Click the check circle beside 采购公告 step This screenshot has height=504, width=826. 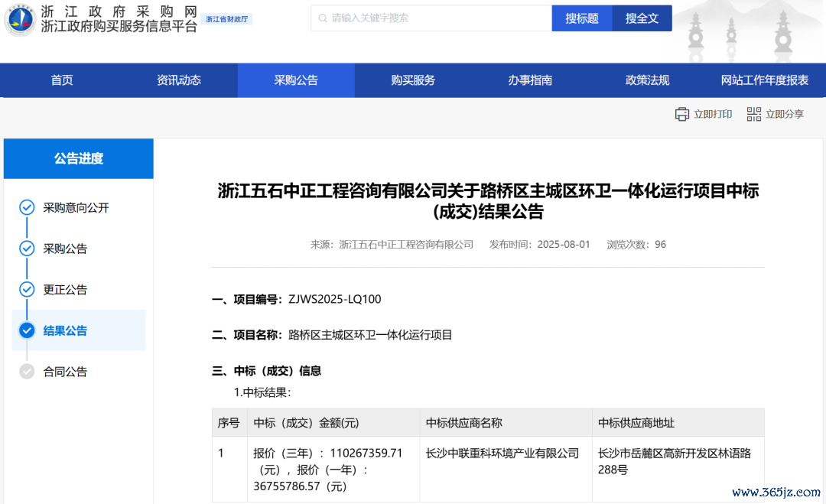coord(27,249)
